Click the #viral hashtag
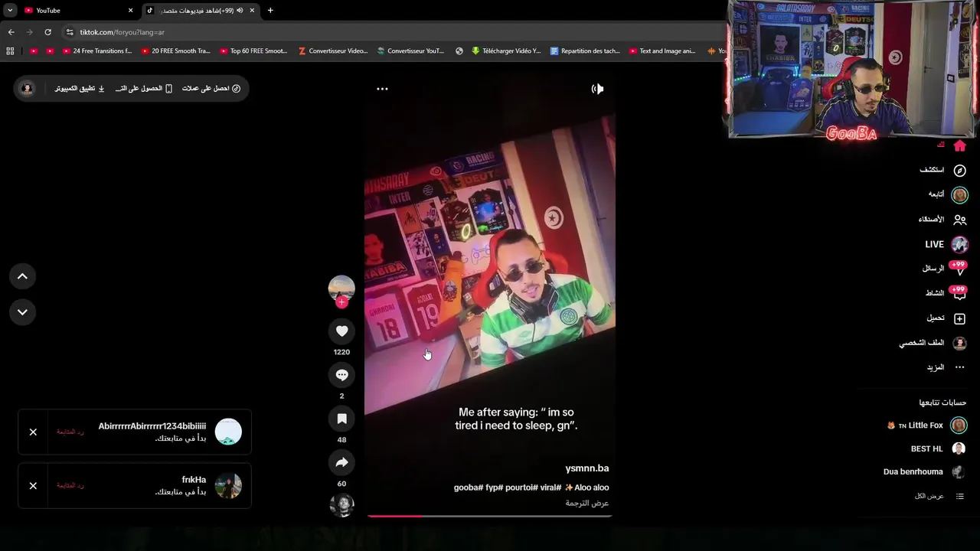Image resolution: width=980 pixels, height=551 pixels. point(550,487)
